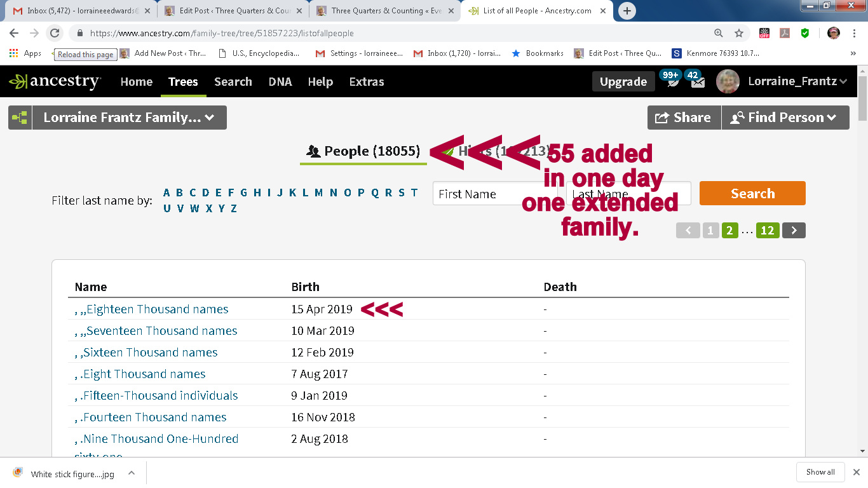The image size is (868, 488).
Task: Click Show all in the downloads bar
Action: coord(820,472)
